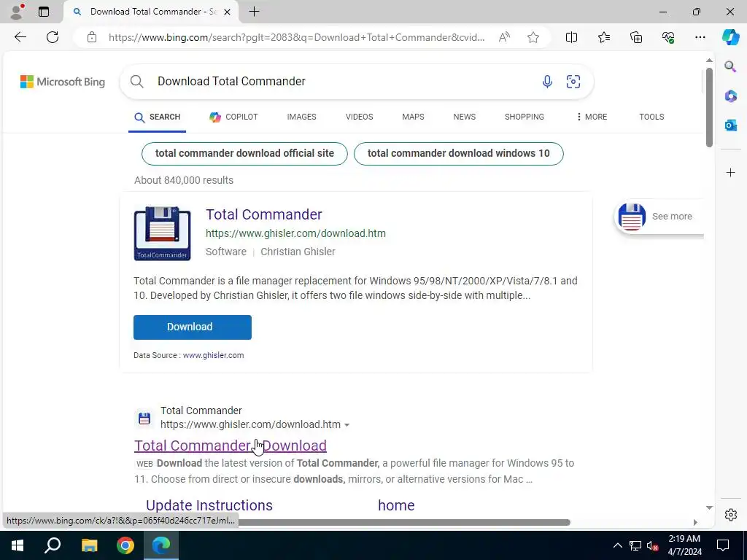Start voice search with microphone icon
The image size is (747, 560).
click(x=547, y=82)
